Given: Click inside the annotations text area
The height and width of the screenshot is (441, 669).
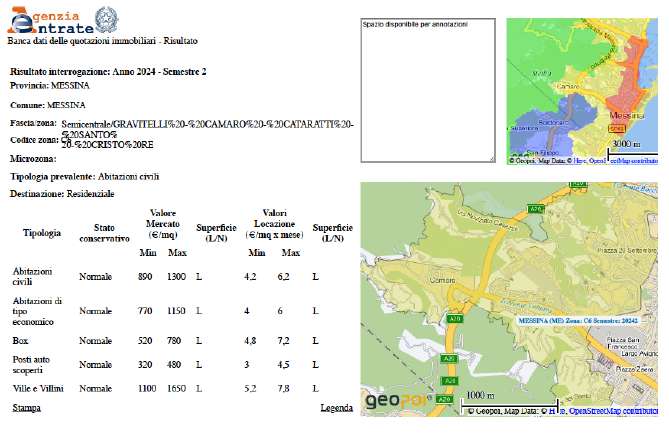Looking at the screenshot, I should (427, 90).
